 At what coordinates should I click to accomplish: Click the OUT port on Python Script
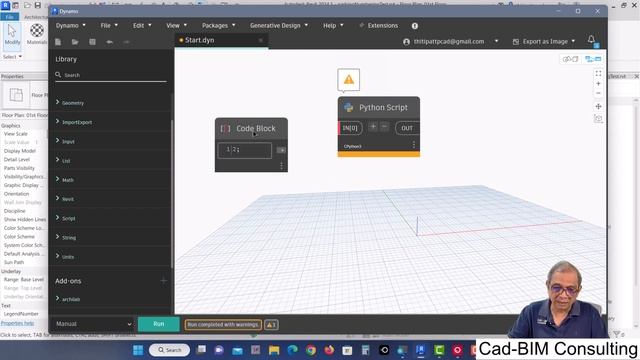407,128
